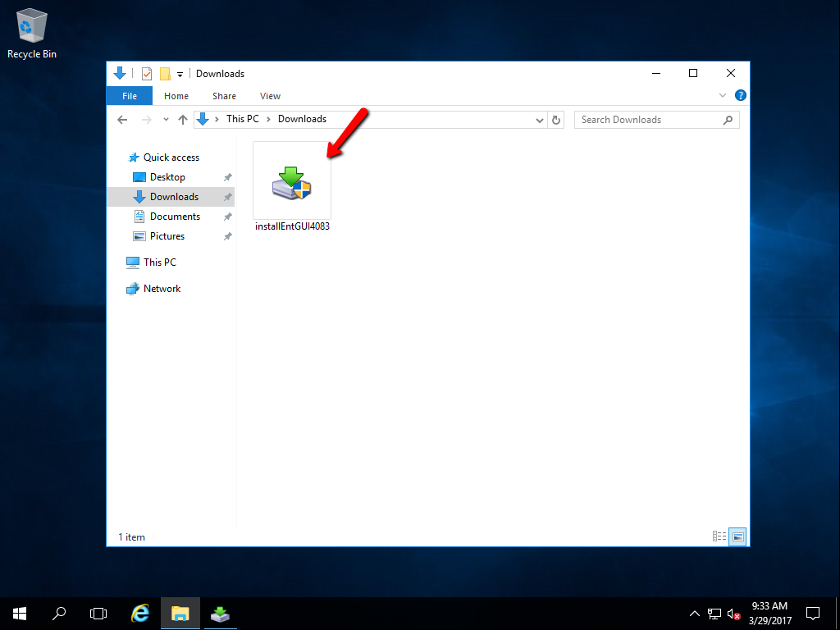The width and height of the screenshot is (840, 630).
Task: Open the Action Center notifications icon
Action: pos(813,614)
